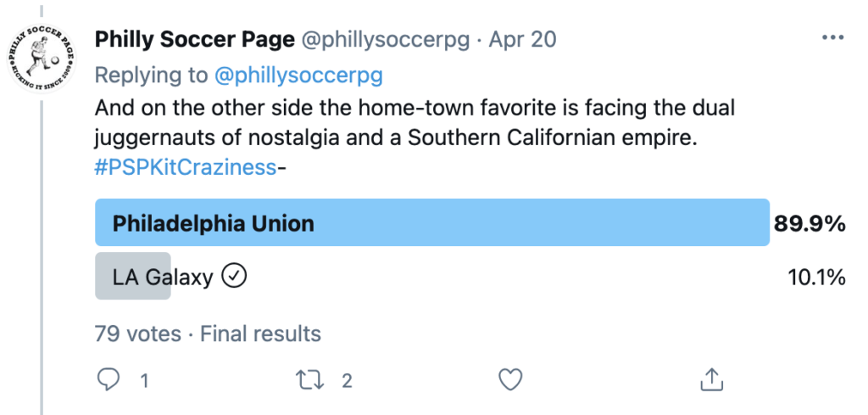This screenshot has width=868, height=415.
Task: Like the tweet with the heart icon
Action: (x=509, y=379)
